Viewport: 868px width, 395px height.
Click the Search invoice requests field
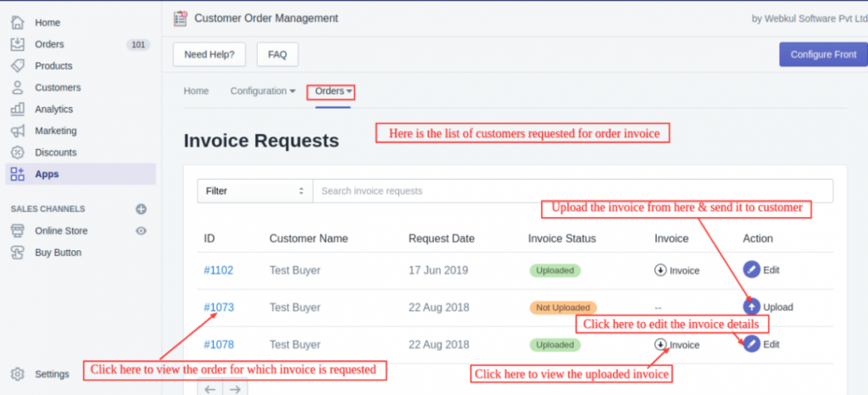pyautogui.click(x=572, y=192)
